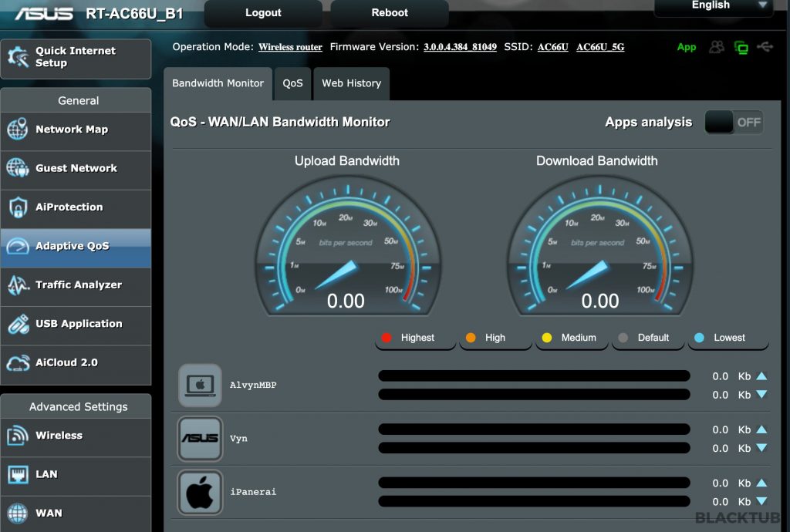790x532 pixels.
Task: Click iPanerai upload bandwidth bar
Action: tap(534, 482)
